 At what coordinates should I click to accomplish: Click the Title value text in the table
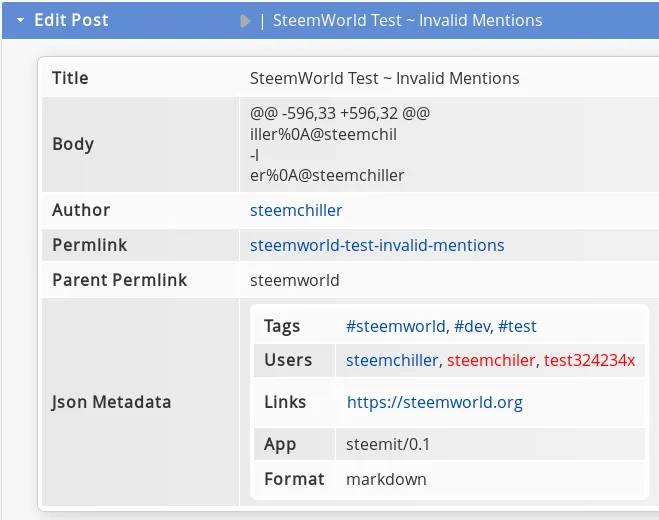[x=385, y=78]
